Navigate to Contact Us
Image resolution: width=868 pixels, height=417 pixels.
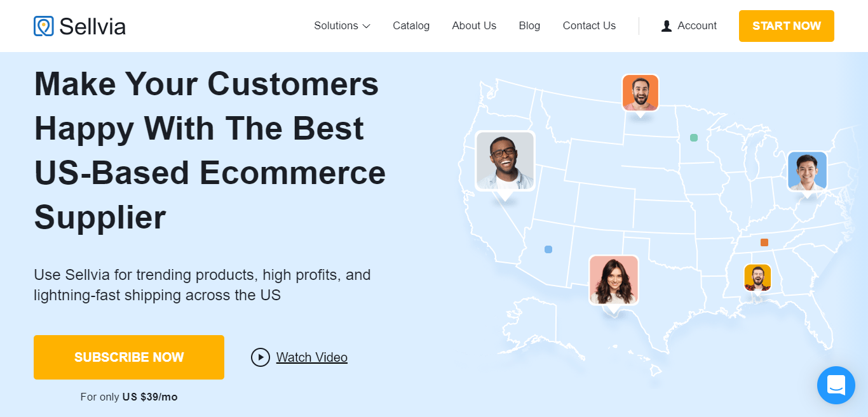[589, 26]
